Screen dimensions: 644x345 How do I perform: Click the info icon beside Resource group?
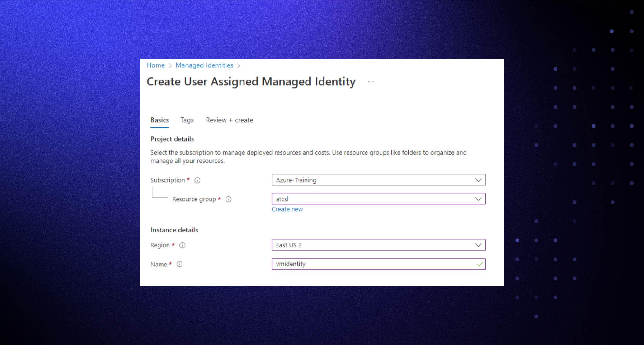click(x=229, y=199)
